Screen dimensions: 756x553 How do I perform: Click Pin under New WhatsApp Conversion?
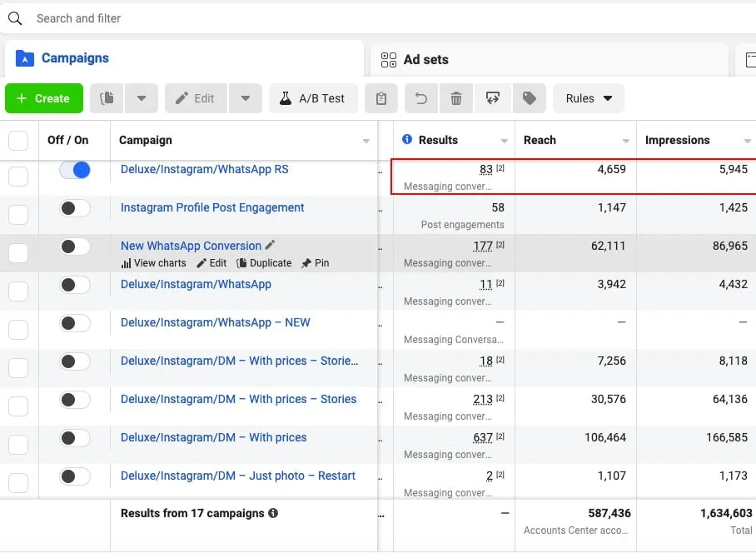(x=316, y=263)
